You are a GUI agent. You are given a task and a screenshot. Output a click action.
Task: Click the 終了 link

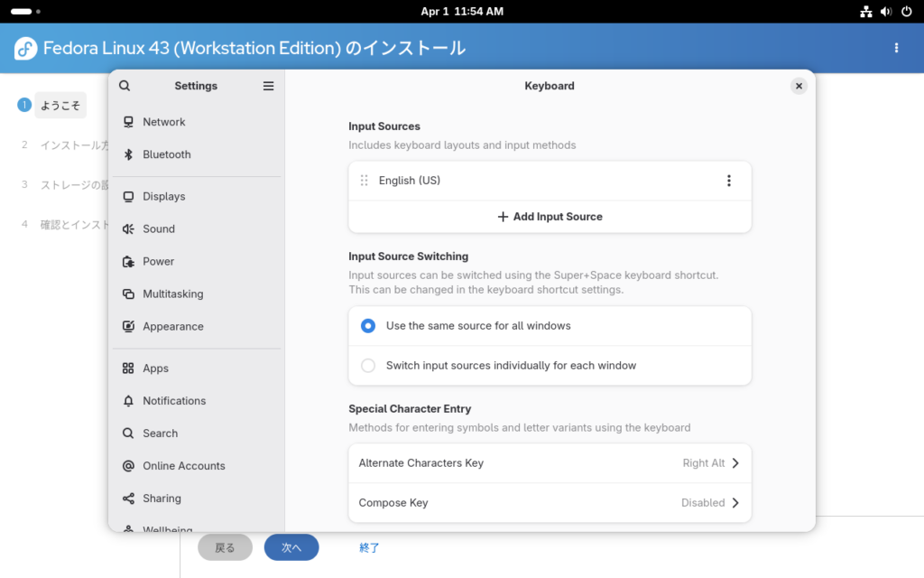(369, 547)
